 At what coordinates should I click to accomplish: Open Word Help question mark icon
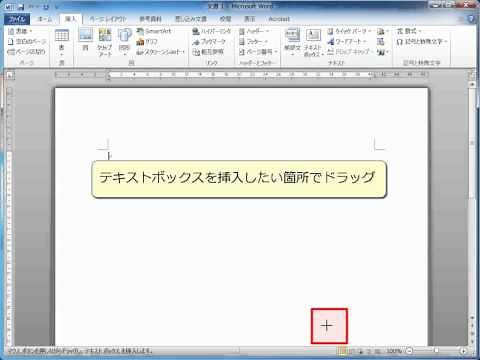tap(471, 19)
